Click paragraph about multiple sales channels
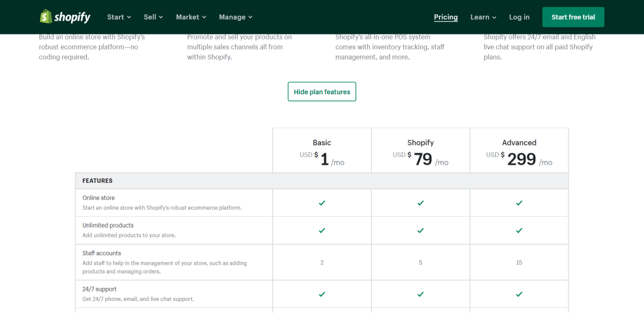This screenshot has height=313, width=644. (x=240, y=47)
